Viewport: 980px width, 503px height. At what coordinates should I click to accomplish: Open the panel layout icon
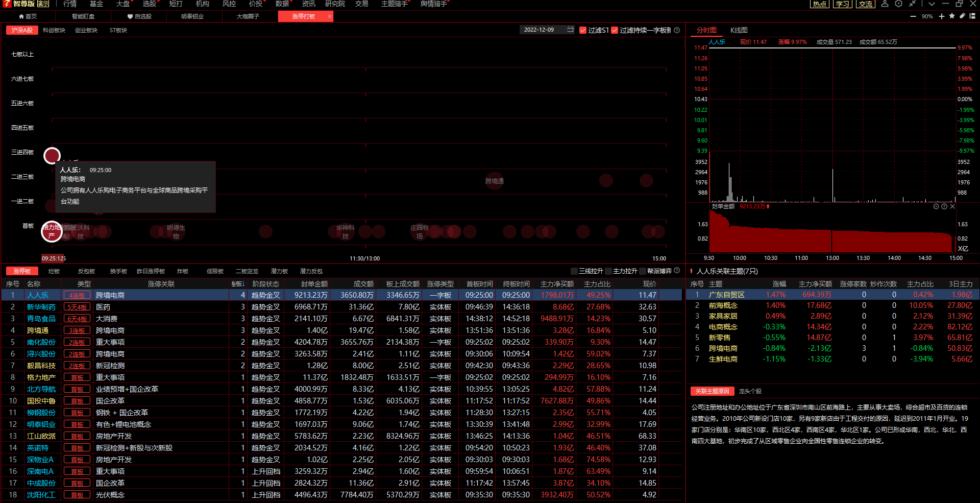click(972, 16)
